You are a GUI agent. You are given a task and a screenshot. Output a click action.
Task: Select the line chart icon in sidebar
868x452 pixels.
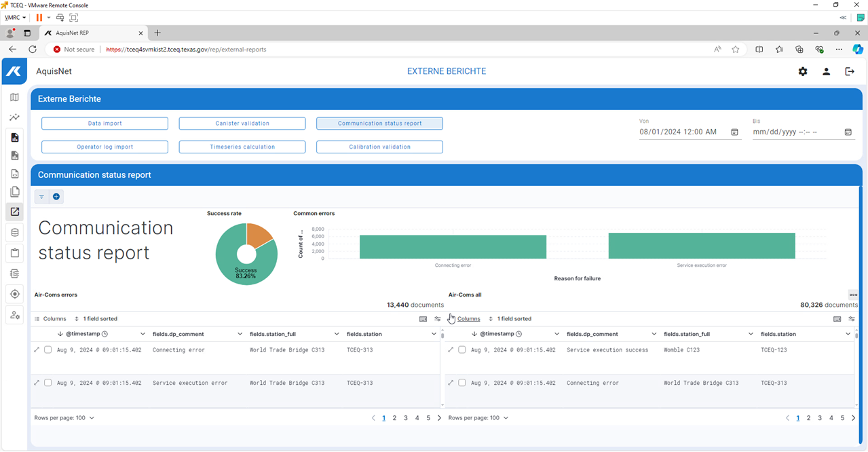[14, 117]
